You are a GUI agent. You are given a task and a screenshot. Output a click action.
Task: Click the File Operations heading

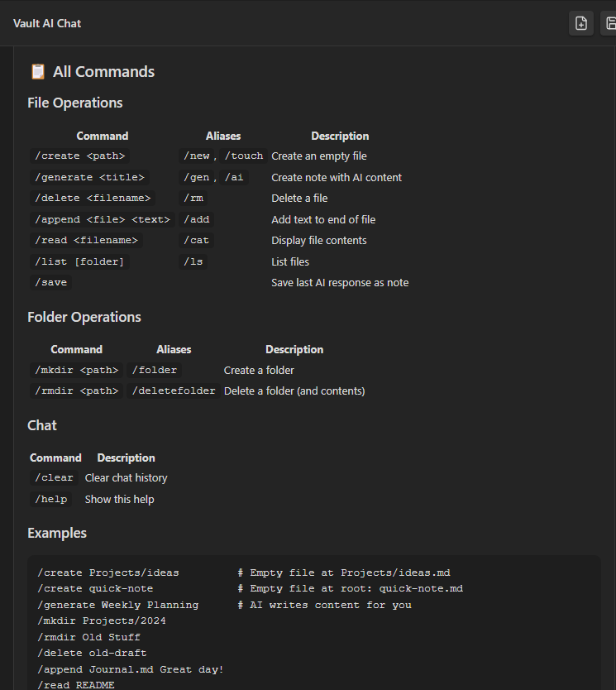75,103
